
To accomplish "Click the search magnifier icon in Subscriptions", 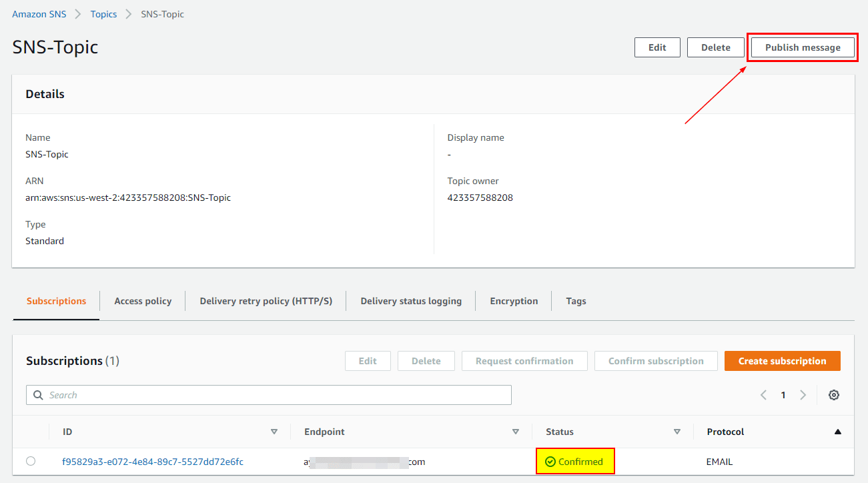I will point(38,395).
